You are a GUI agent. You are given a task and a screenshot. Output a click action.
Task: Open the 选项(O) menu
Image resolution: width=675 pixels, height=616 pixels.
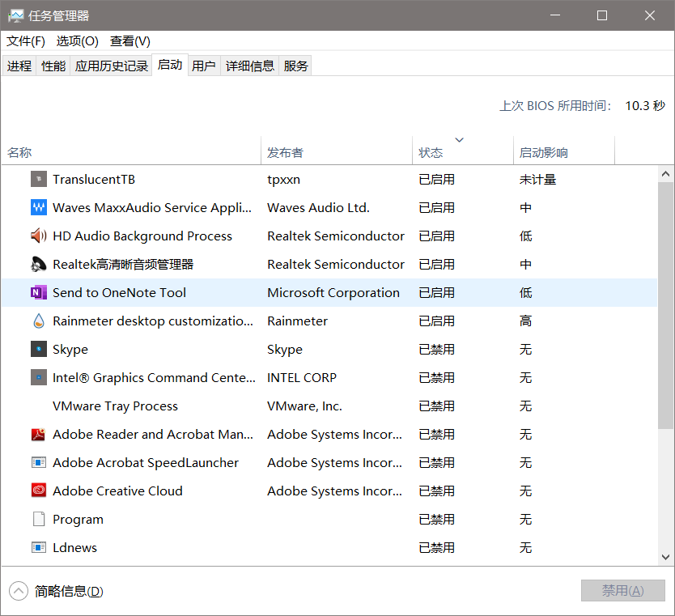coord(78,41)
